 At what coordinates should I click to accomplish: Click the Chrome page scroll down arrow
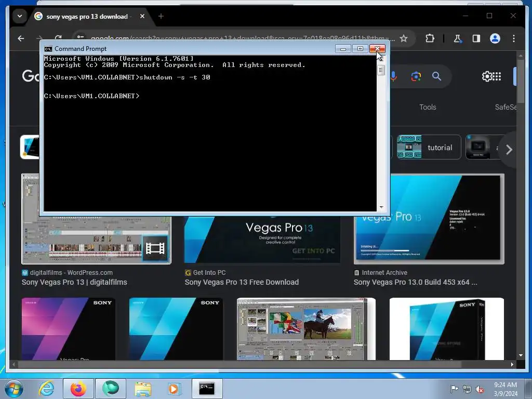point(521,355)
